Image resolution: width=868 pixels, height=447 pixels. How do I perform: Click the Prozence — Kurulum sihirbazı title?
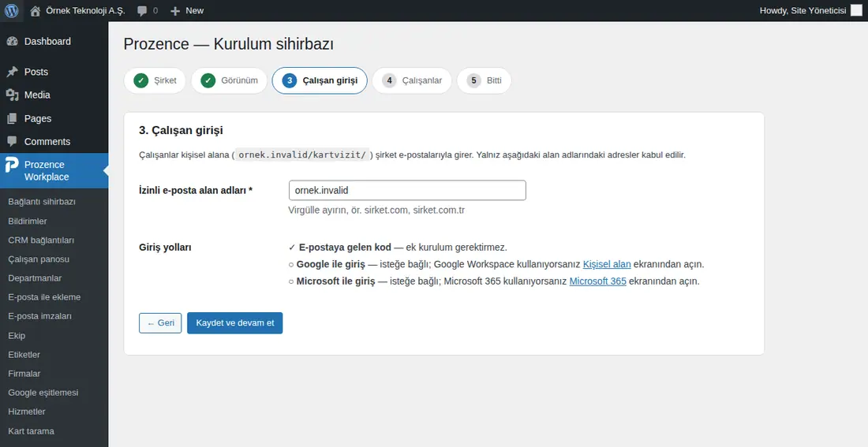click(x=229, y=43)
